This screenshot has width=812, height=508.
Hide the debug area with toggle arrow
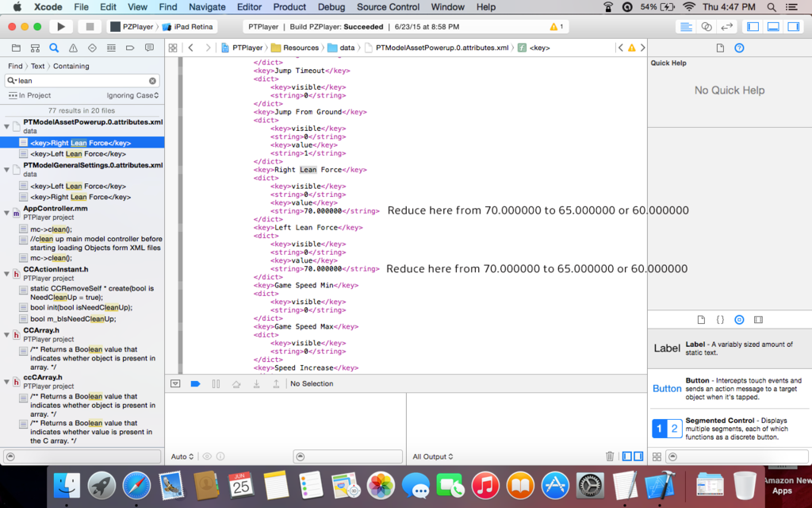point(175,383)
